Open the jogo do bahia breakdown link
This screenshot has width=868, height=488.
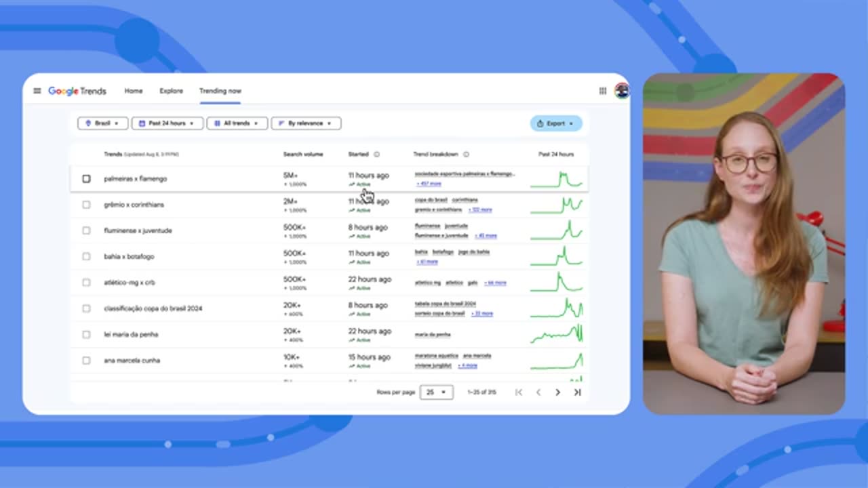[x=473, y=251]
